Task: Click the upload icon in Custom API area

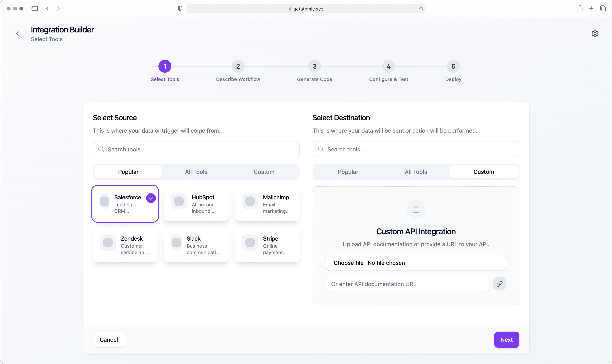Action: pyautogui.click(x=416, y=210)
